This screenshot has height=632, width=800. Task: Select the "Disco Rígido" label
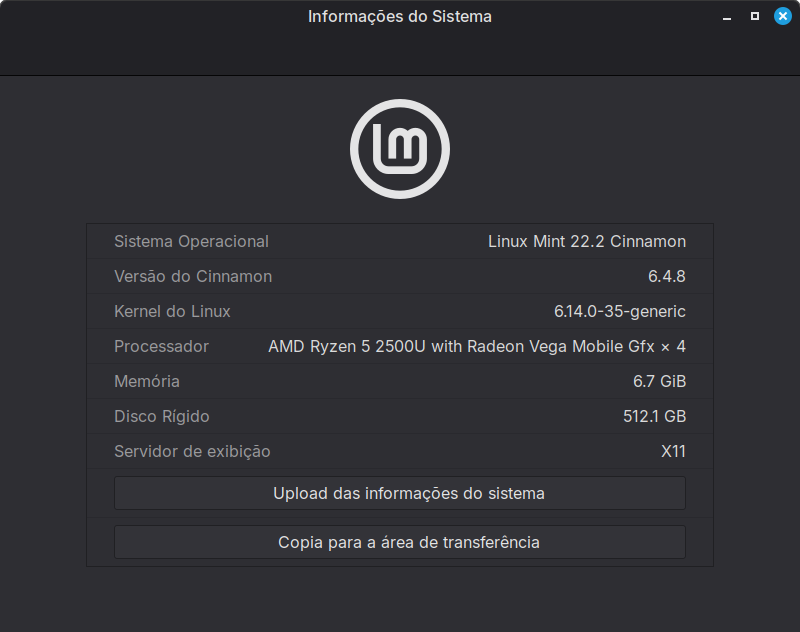pyautogui.click(x=162, y=416)
